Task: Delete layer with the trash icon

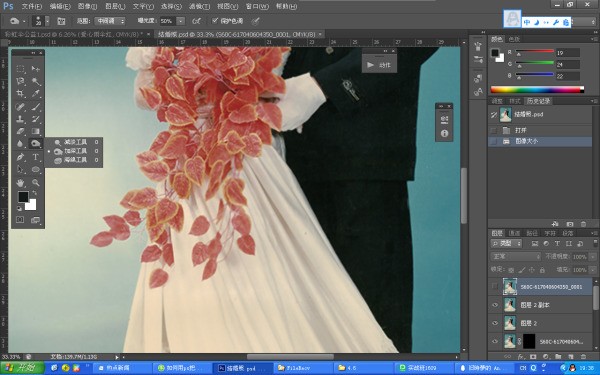Action: (x=583, y=357)
